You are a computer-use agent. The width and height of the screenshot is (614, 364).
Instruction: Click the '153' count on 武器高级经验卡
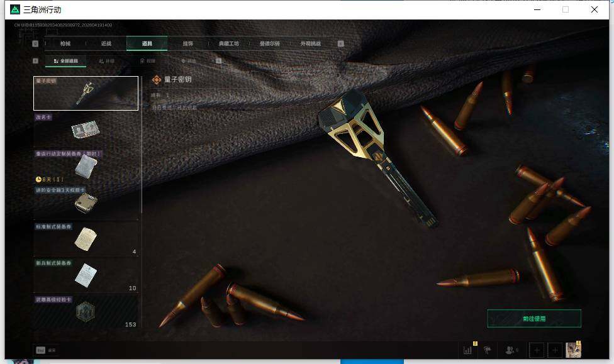coord(130,324)
